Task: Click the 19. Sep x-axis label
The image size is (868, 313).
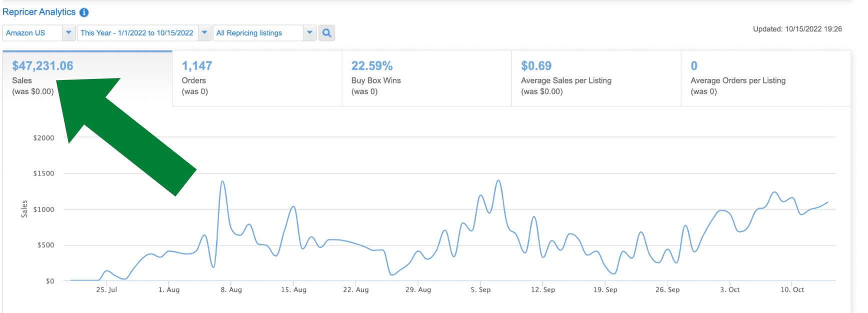Action: tap(605, 290)
